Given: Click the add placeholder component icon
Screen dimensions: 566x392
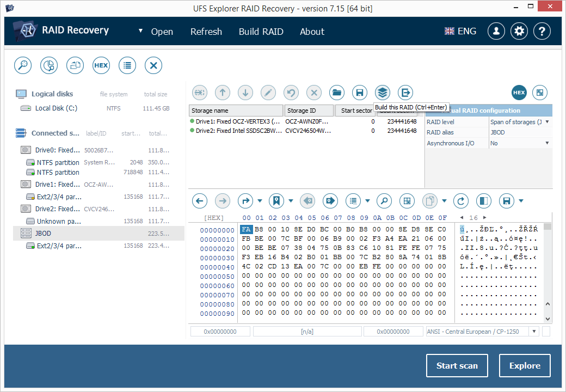Looking at the screenshot, I should pyautogui.click(x=200, y=93).
